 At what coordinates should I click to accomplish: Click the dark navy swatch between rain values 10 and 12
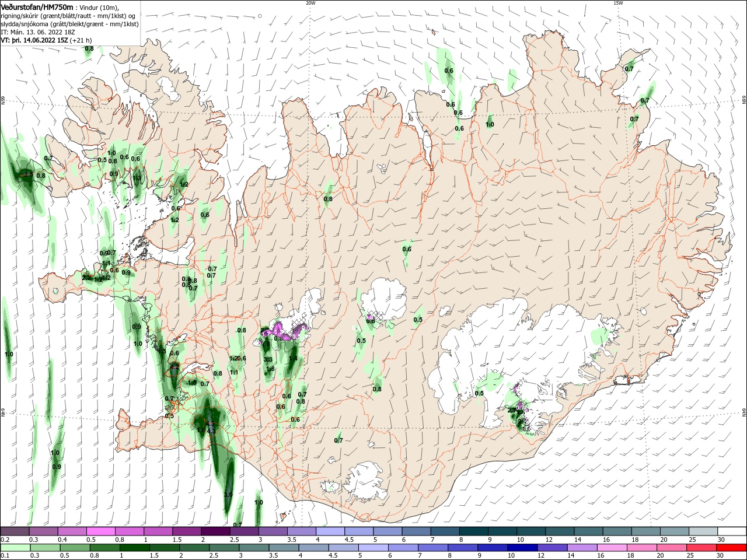522,548
